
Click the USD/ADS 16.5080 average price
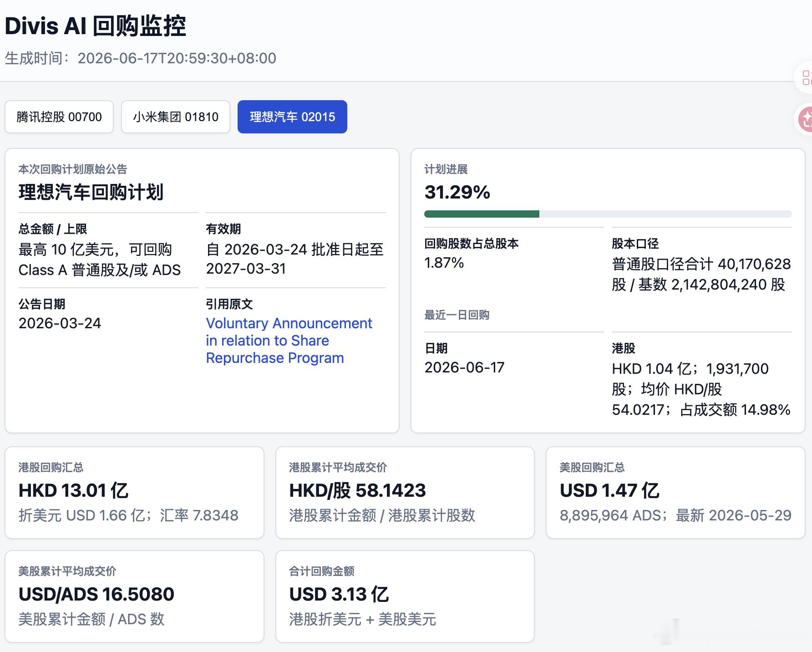pos(96,594)
